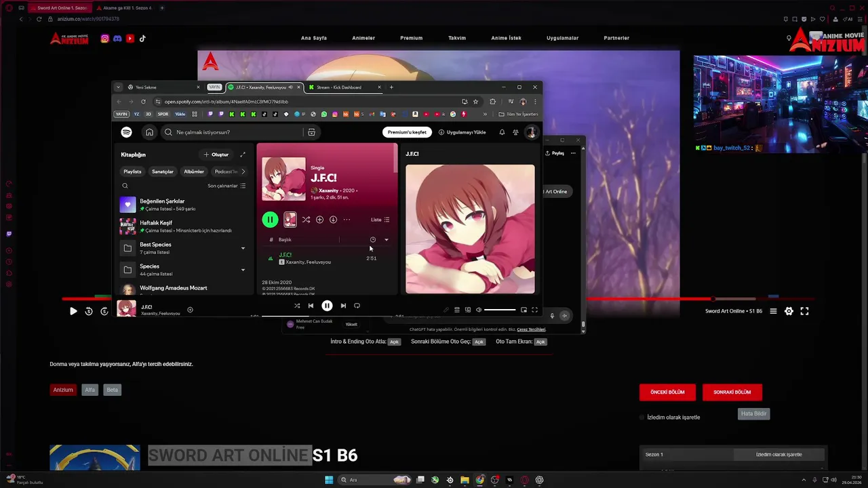Screen dimensions: 868x488
Task: Search within the library via magnifier icon
Action: [x=125, y=186]
